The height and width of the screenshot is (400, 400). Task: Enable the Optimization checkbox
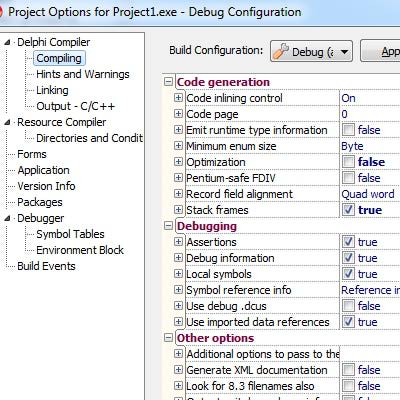pyautogui.click(x=348, y=162)
